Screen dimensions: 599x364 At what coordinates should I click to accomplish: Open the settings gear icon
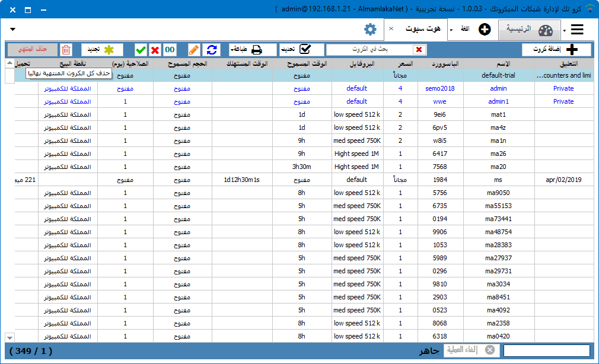pos(370,30)
